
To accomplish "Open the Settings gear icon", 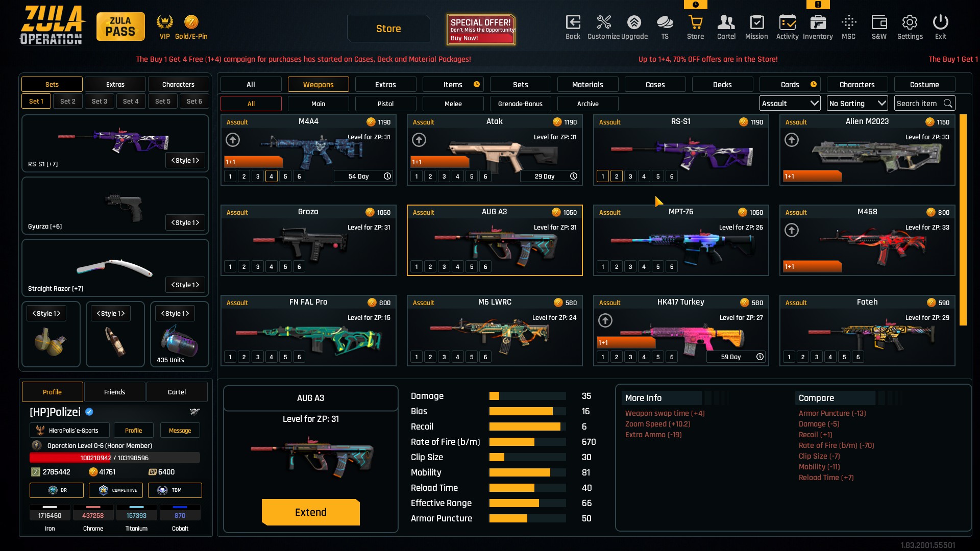I will [910, 22].
